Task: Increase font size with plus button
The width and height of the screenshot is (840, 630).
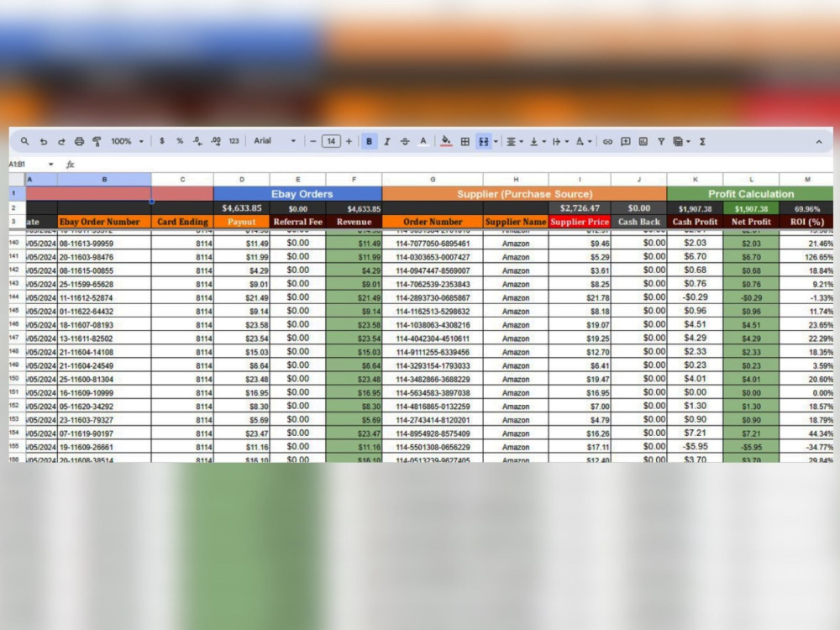Action: (x=349, y=141)
